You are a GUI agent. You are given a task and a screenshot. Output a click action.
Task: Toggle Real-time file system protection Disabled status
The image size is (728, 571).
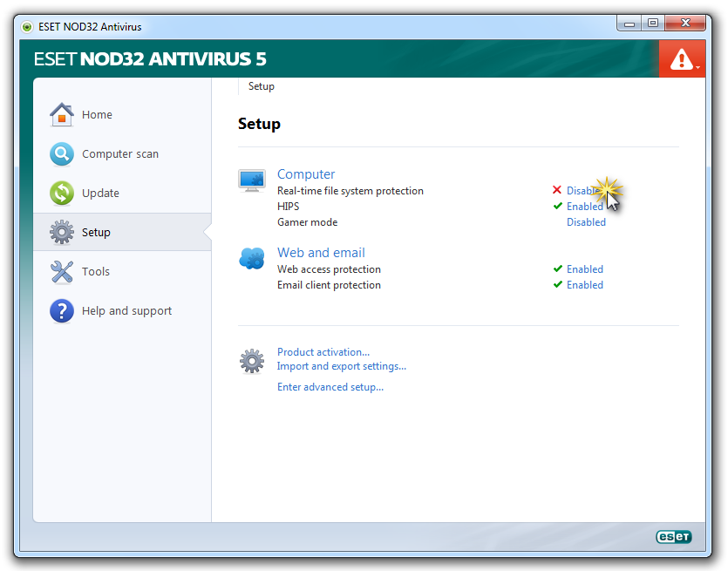[586, 190]
